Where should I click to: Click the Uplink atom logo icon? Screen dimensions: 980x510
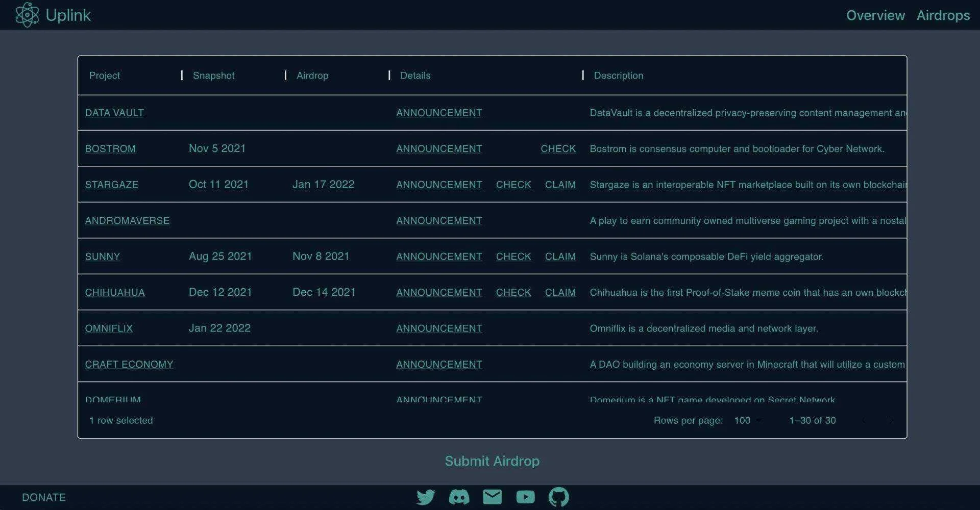click(27, 15)
